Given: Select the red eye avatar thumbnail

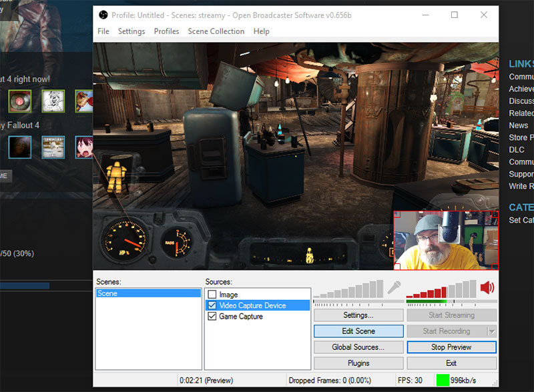Looking at the screenshot, I should (x=20, y=101).
